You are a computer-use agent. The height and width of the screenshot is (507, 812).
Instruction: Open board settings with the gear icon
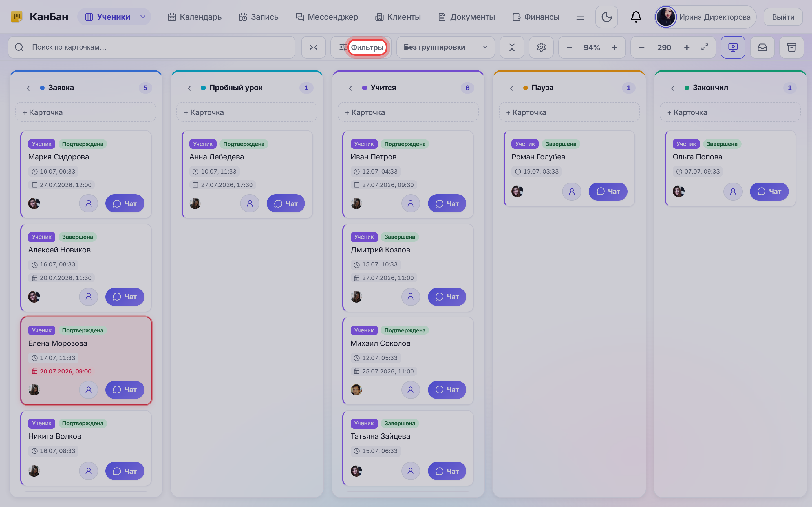[541, 47]
